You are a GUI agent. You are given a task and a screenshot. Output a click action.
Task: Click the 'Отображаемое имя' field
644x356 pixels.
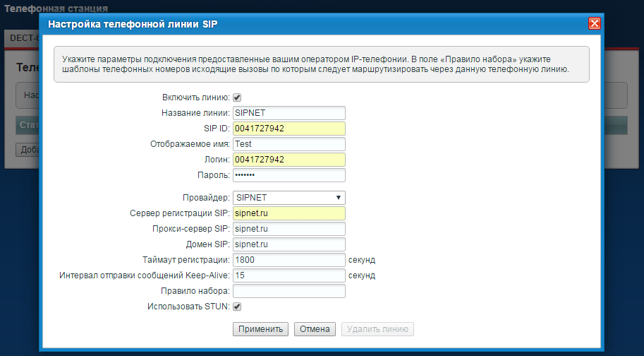click(x=288, y=144)
